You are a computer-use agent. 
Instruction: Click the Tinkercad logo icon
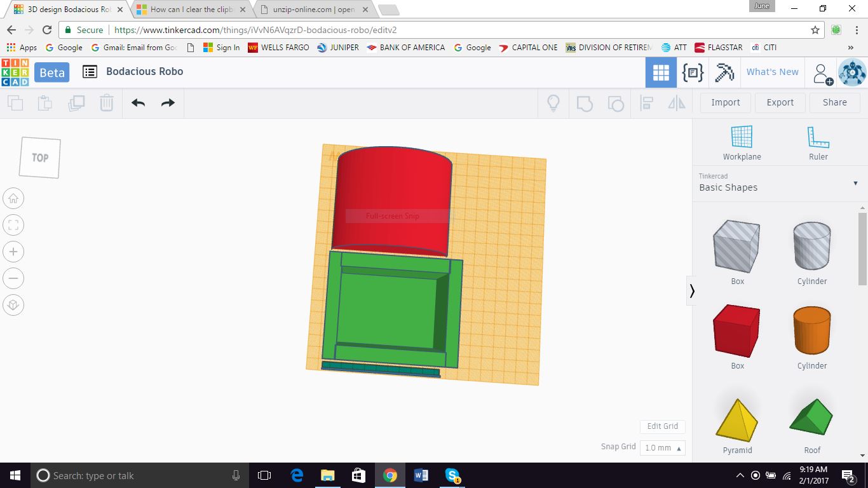tap(15, 72)
